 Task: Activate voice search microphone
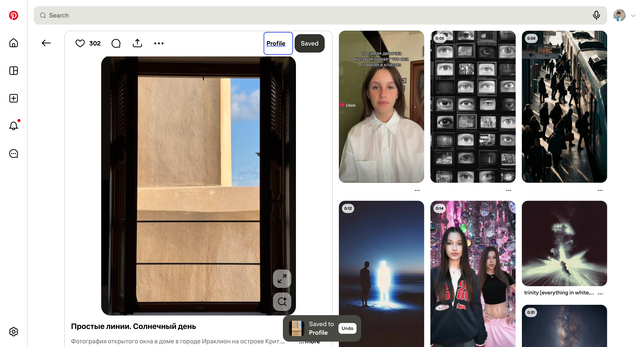point(596,15)
